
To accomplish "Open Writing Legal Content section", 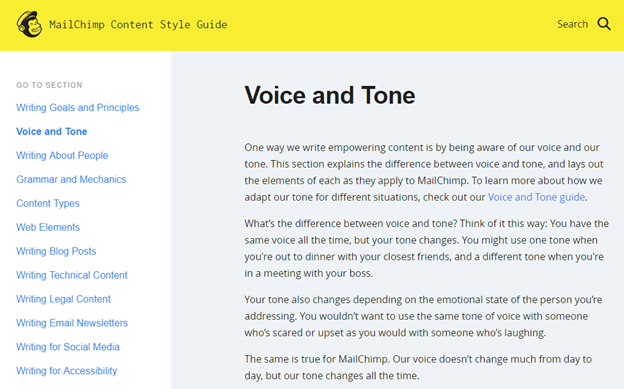I will pos(63,299).
